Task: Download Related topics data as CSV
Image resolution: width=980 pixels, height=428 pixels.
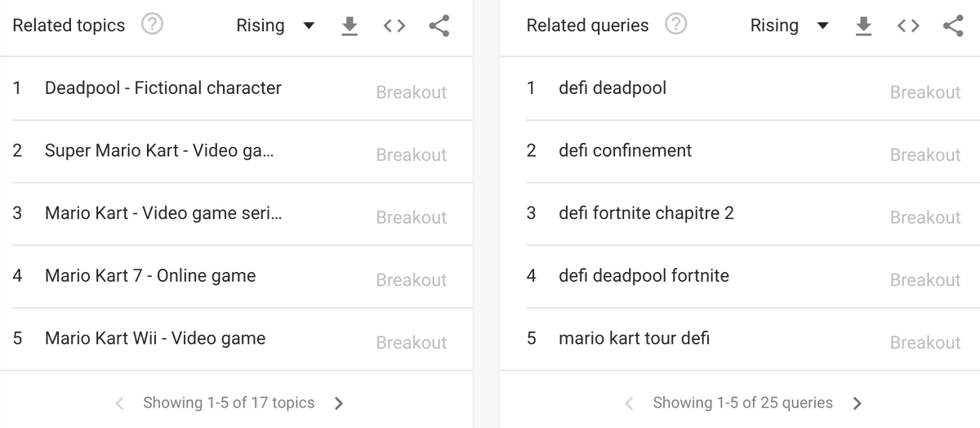Action: [350, 26]
